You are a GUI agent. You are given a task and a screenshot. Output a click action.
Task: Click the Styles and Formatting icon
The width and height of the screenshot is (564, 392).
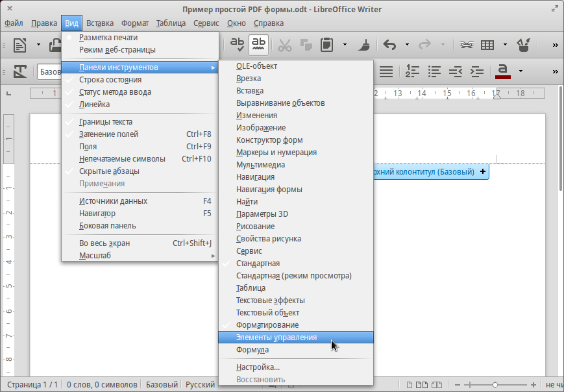(x=20, y=71)
